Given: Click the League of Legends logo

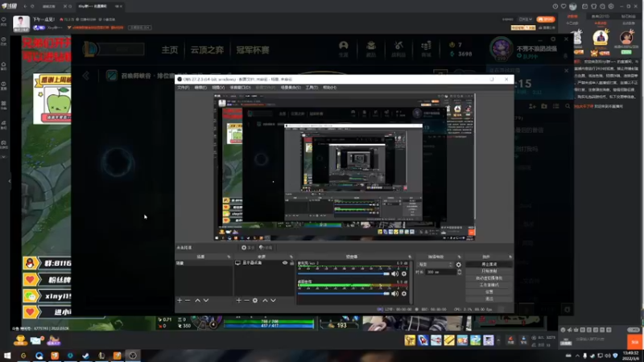Looking at the screenshot, I should click(90, 49).
